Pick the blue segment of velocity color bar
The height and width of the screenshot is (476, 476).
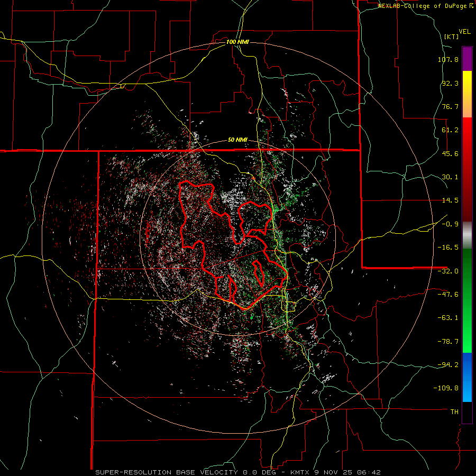(x=467, y=377)
